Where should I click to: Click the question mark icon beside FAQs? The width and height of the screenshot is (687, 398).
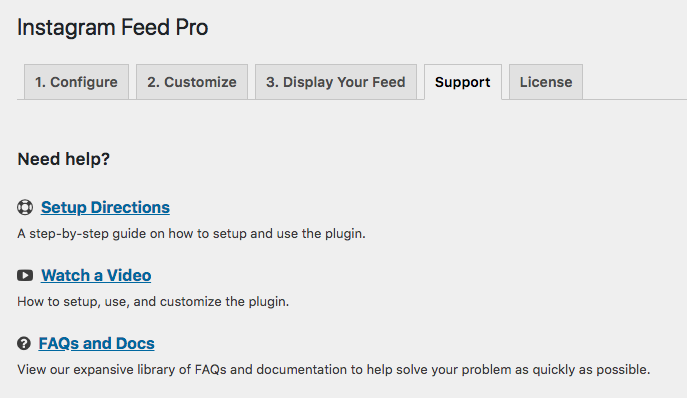(24, 343)
